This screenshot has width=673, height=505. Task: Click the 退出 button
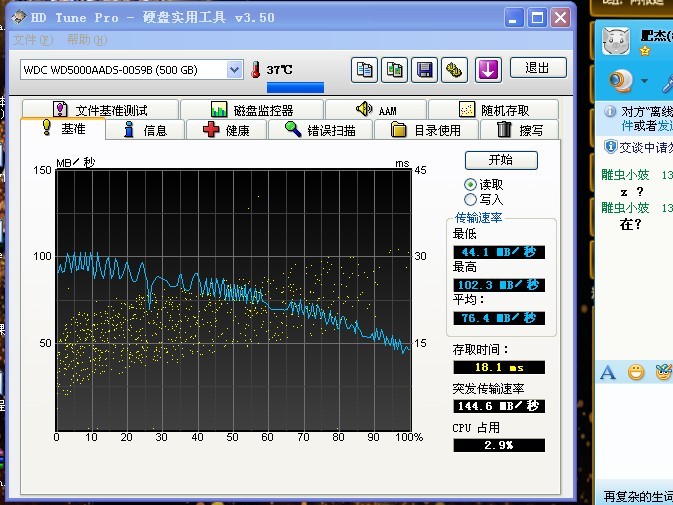coord(537,68)
